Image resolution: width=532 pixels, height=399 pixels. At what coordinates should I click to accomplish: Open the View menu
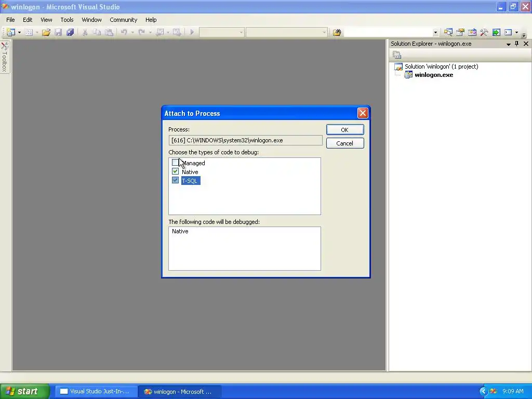pyautogui.click(x=46, y=20)
